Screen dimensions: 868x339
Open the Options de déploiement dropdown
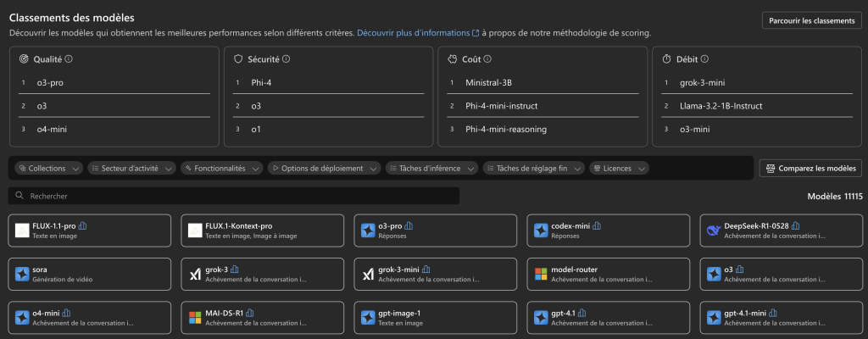point(325,169)
